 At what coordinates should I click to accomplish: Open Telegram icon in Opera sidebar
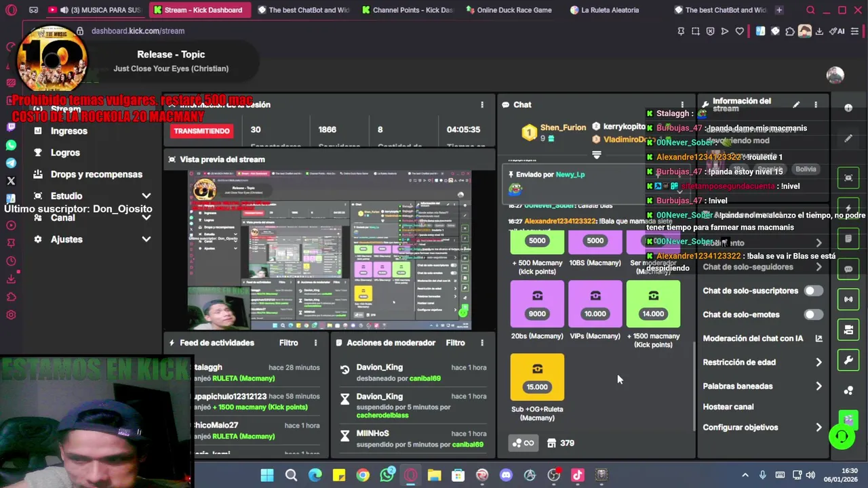click(11, 163)
